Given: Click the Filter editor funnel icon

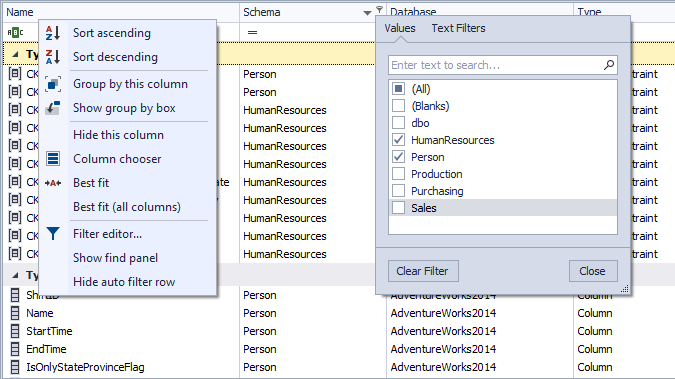Looking at the screenshot, I should 53,233.
